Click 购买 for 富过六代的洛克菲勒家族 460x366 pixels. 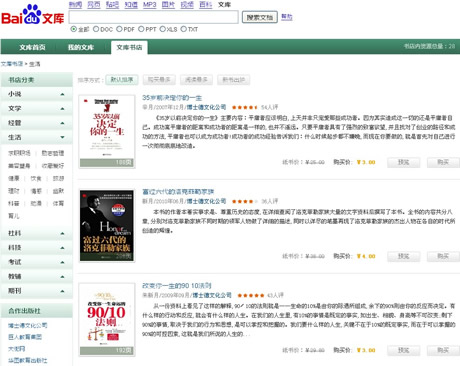click(443, 256)
